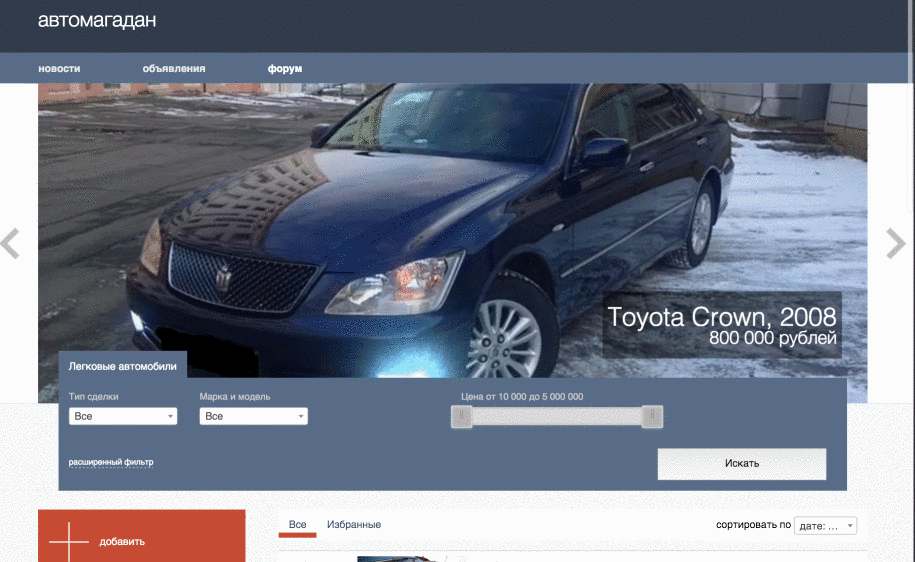Image resolution: width=915 pixels, height=562 pixels.
Task: Click the minimum price slider handle
Action: tap(461, 417)
